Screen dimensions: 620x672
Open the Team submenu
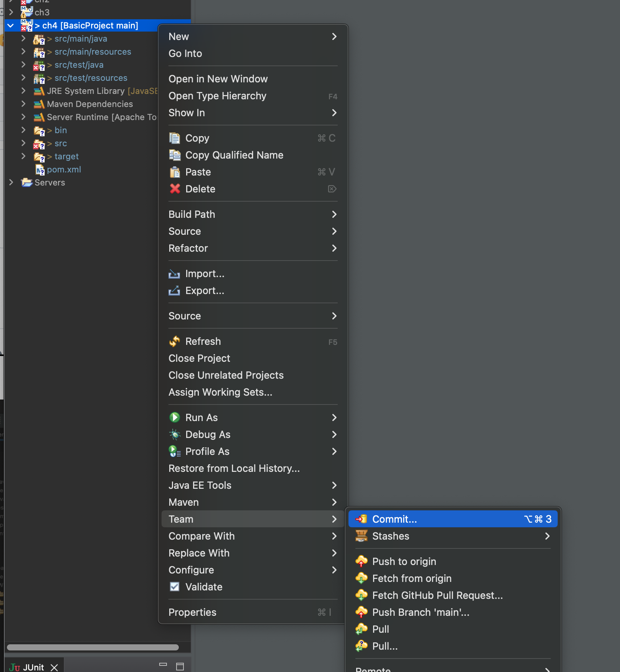point(253,519)
